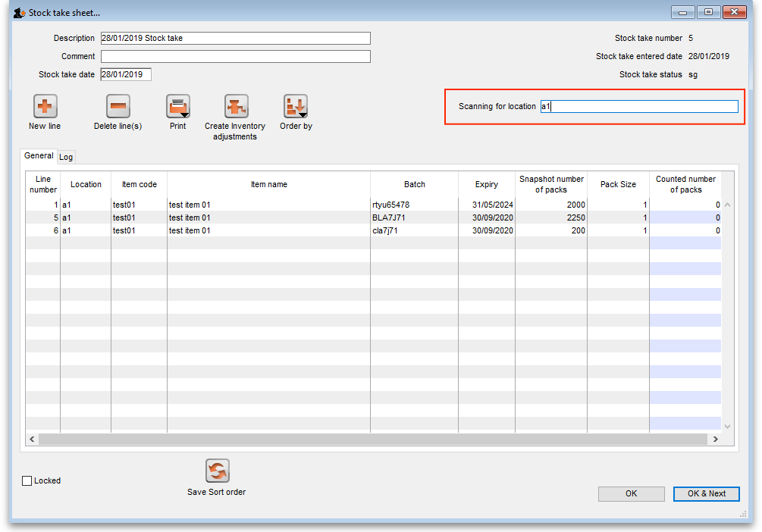Open the Order by icon menu
Image resolution: width=762 pixels, height=532 pixels.
point(295,107)
